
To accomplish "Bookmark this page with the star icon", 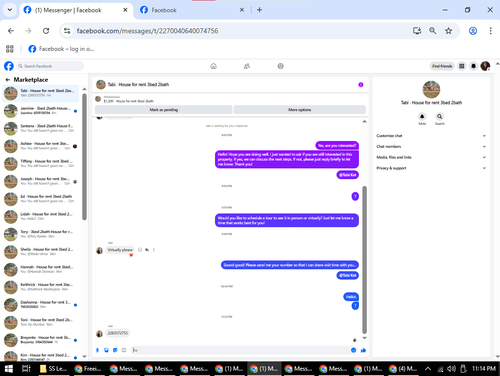I will pos(448,31).
